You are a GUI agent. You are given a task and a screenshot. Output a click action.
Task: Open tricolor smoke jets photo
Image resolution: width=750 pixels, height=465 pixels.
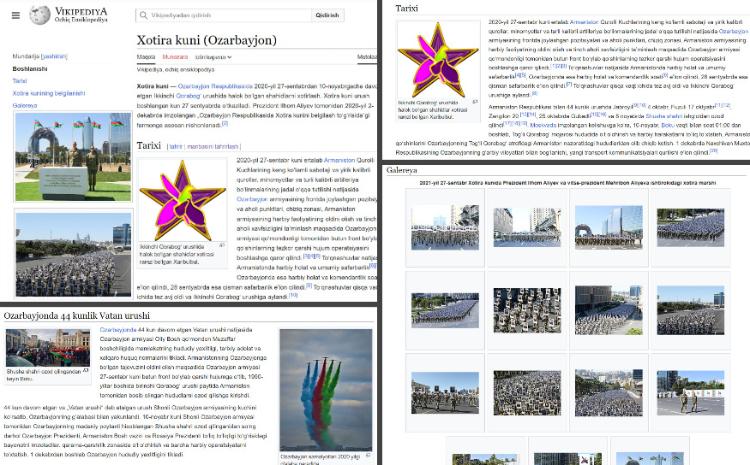pyautogui.click(x=326, y=389)
